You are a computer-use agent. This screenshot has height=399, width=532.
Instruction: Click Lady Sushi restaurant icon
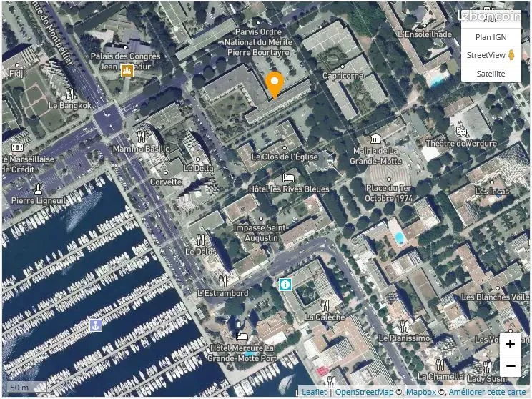tap(487, 367)
